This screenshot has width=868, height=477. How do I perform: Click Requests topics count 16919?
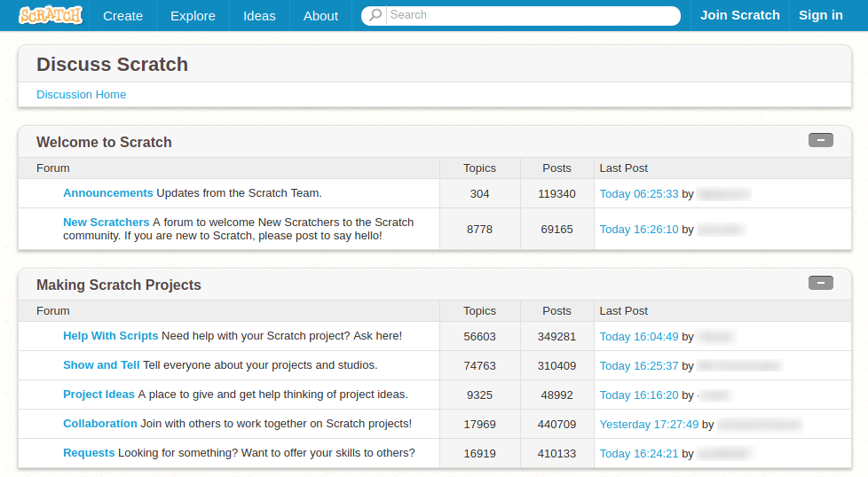(479, 454)
